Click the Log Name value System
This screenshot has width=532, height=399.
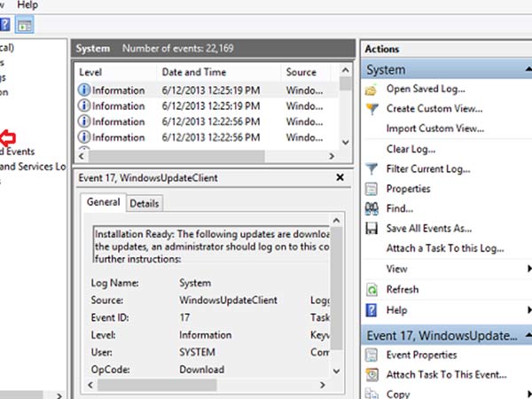(195, 283)
